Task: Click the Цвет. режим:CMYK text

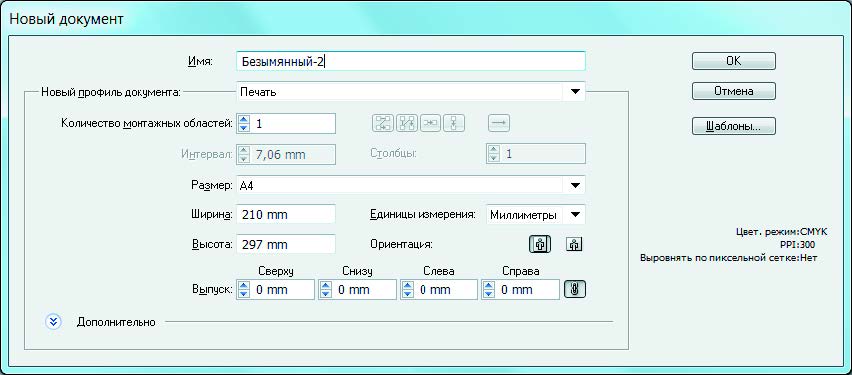Action: pos(781,232)
